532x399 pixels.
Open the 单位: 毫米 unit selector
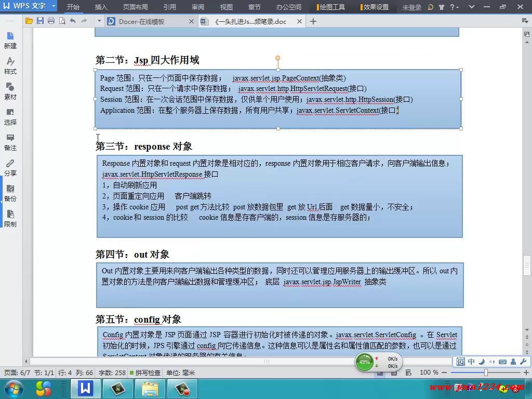click(180, 373)
